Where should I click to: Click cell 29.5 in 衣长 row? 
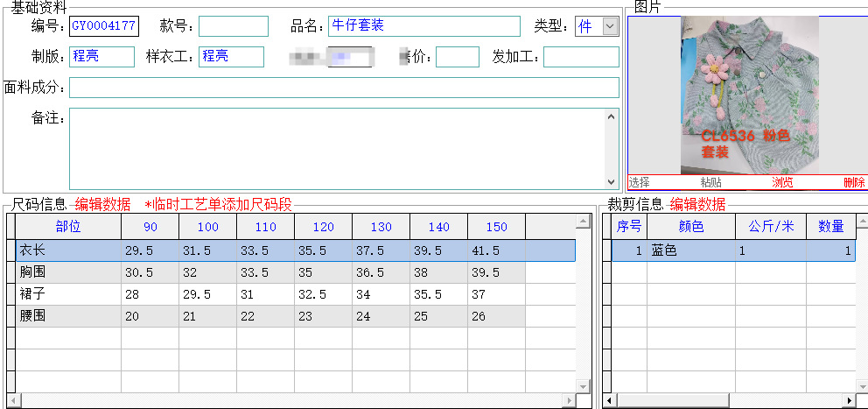(150, 251)
